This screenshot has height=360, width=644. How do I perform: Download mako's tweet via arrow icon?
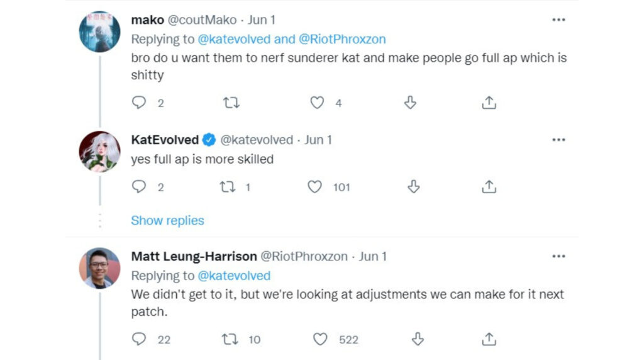click(409, 103)
